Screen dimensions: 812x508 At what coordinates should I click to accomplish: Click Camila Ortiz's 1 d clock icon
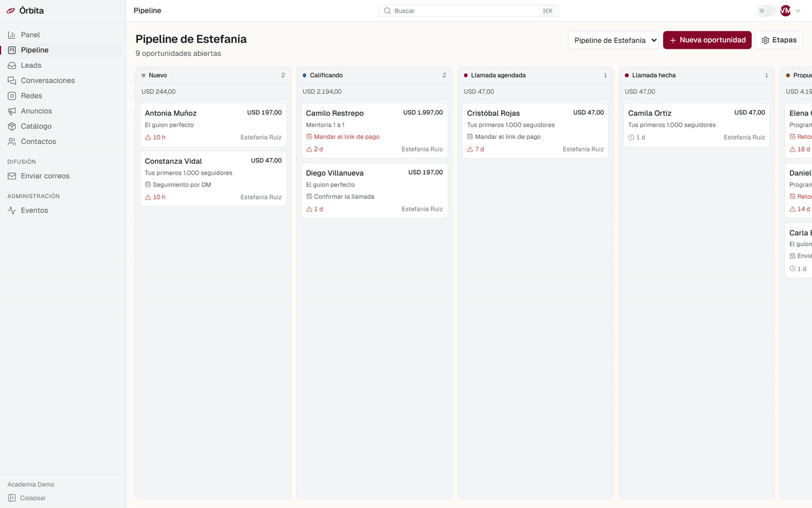[x=632, y=138]
